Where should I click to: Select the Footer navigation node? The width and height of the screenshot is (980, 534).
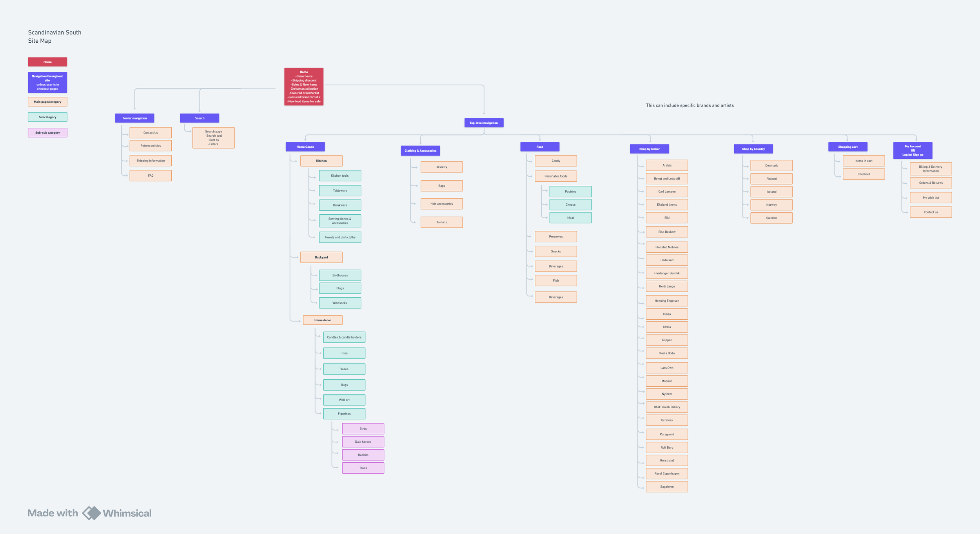pos(134,118)
